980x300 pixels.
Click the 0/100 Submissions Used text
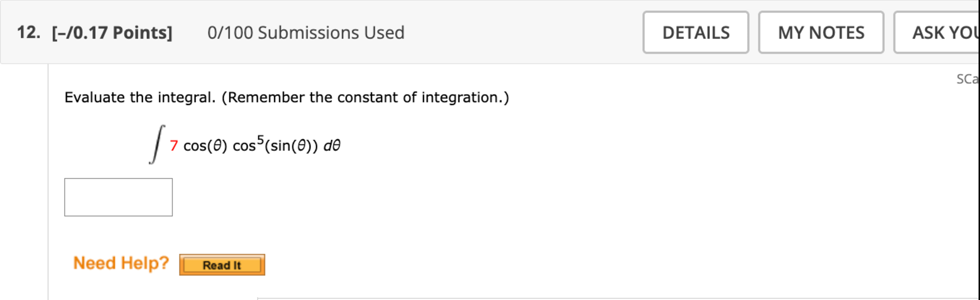[x=305, y=33]
